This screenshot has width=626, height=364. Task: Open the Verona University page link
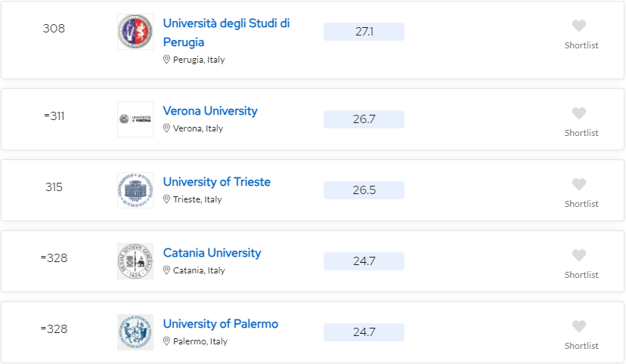click(210, 111)
